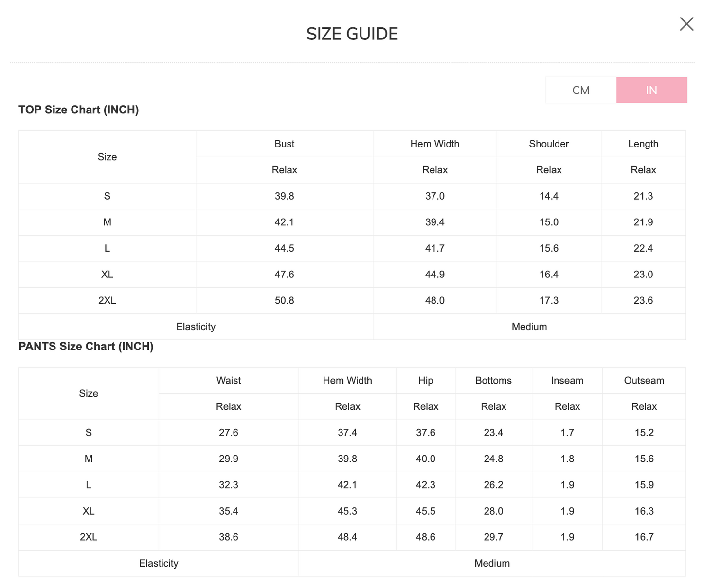The width and height of the screenshot is (703, 588).
Task: Switch units to CM
Action: click(x=581, y=90)
